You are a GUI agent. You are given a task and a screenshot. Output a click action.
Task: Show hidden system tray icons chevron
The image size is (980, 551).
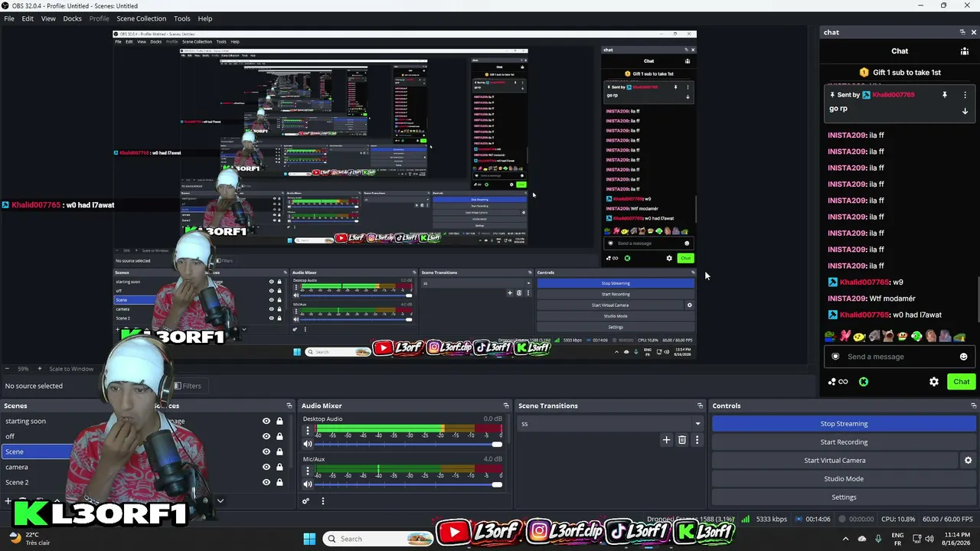[x=848, y=539]
